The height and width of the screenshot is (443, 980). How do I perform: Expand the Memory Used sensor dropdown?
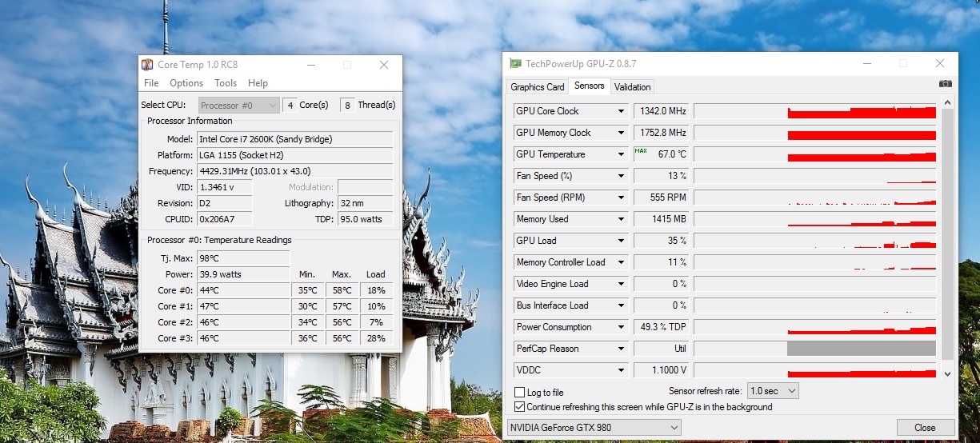[x=621, y=219]
